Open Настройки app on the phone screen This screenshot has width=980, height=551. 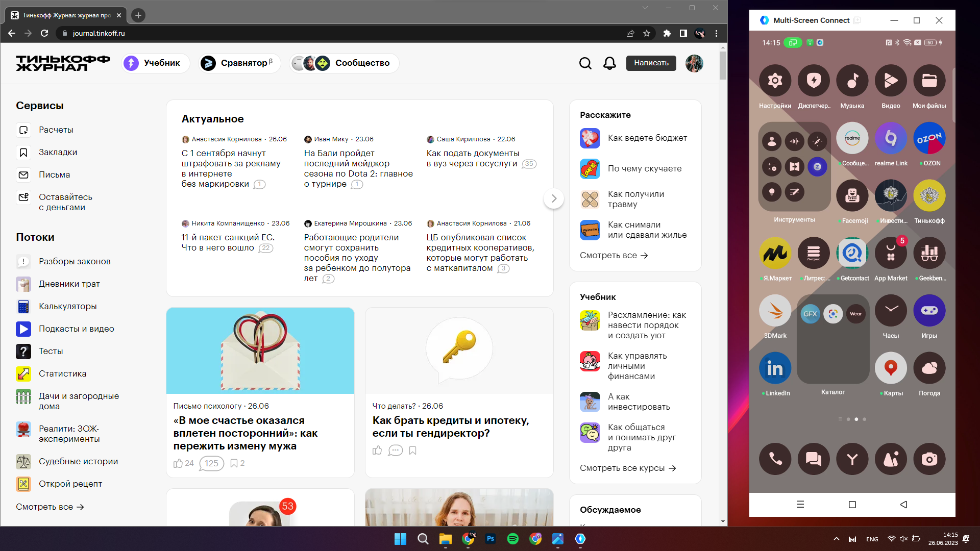pos(775,81)
